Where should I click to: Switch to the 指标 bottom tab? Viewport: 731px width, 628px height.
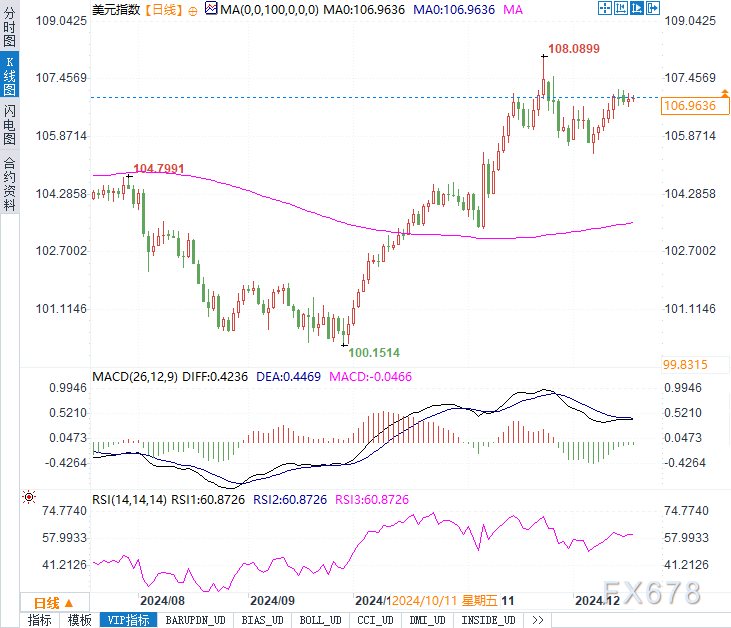[40, 620]
